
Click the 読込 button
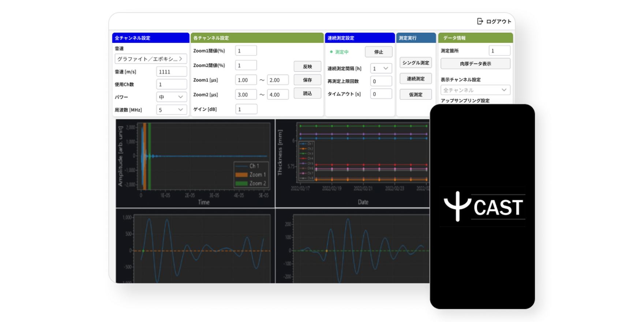click(307, 93)
